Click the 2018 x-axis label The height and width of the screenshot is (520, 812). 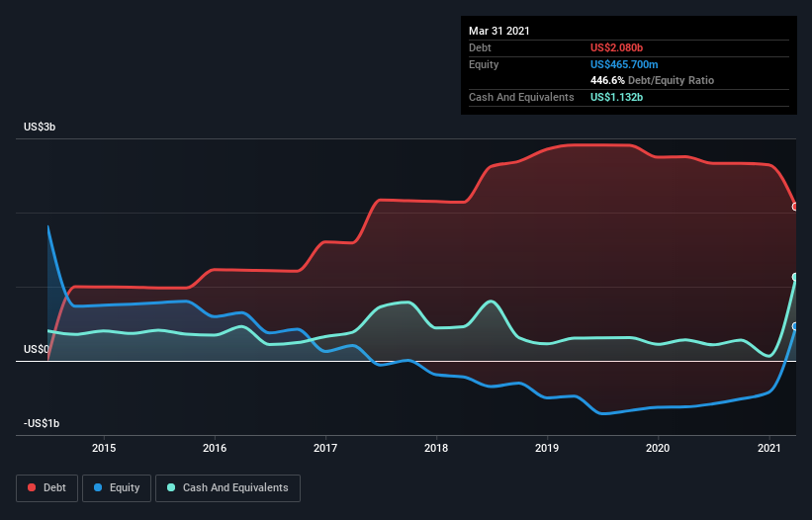(x=436, y=448)
